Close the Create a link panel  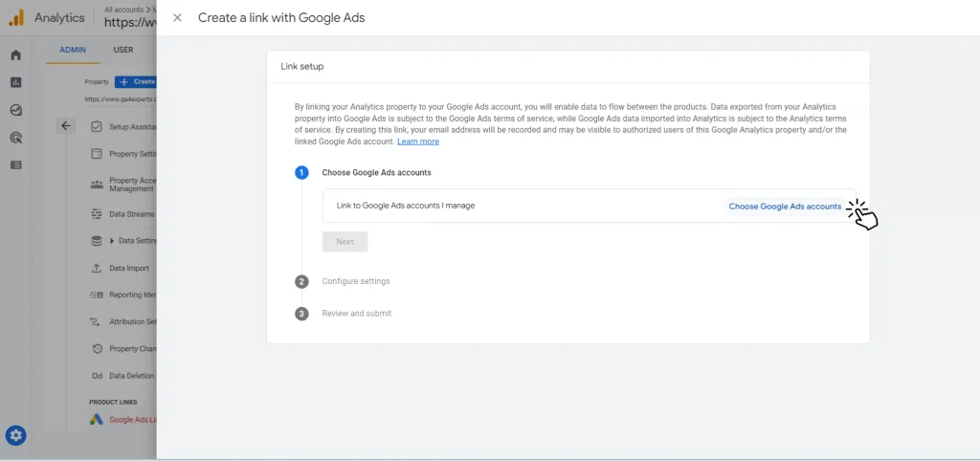click(x=177, y=17)
